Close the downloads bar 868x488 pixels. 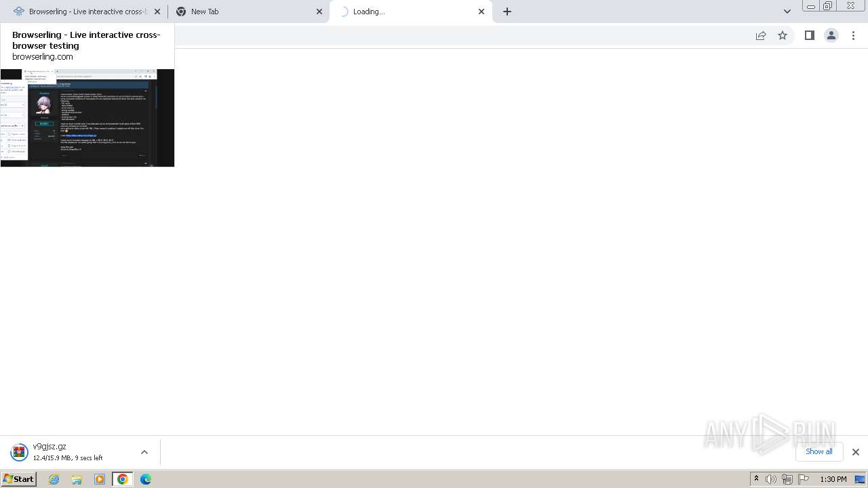coord(856,452)
